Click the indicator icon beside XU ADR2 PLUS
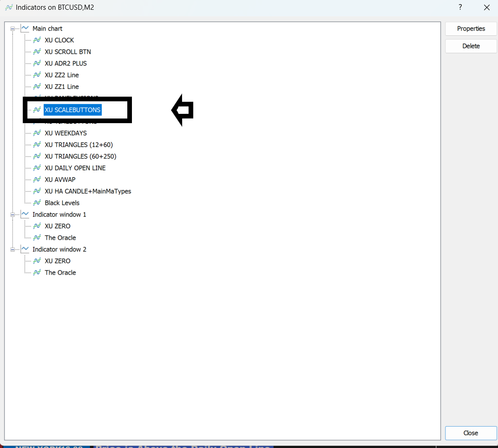Image resolution: width=498 pixels, height=448 pixels. click(x=37, y=63)
